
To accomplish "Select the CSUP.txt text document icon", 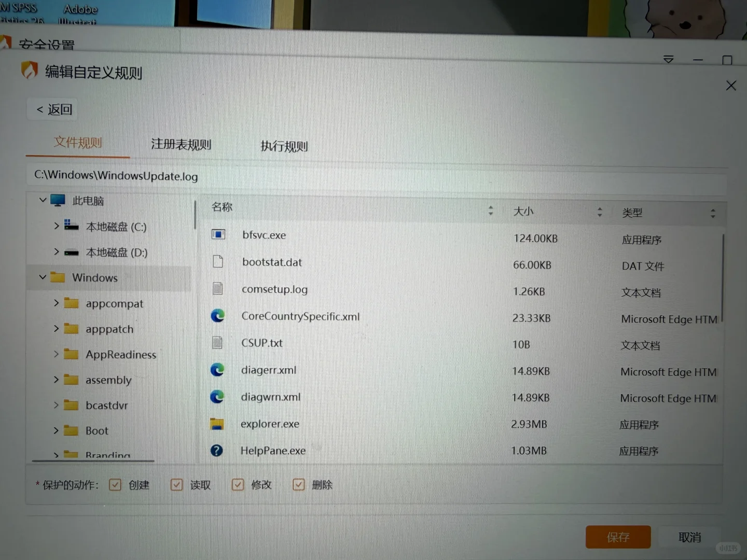I will 217,342.
